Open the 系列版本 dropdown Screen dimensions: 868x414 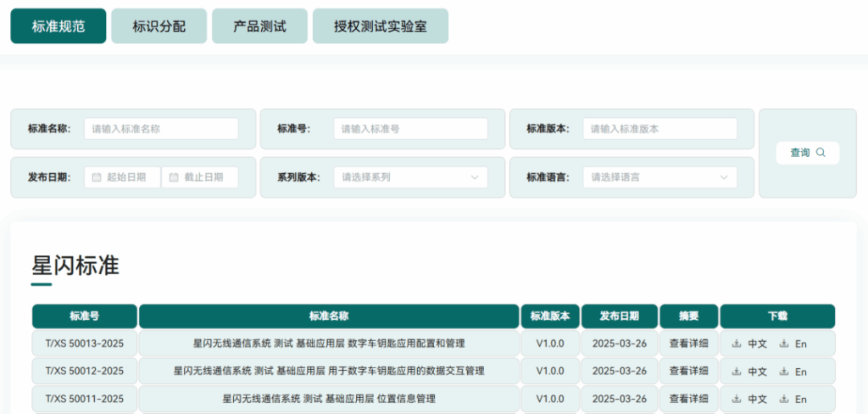click(411, 177)
